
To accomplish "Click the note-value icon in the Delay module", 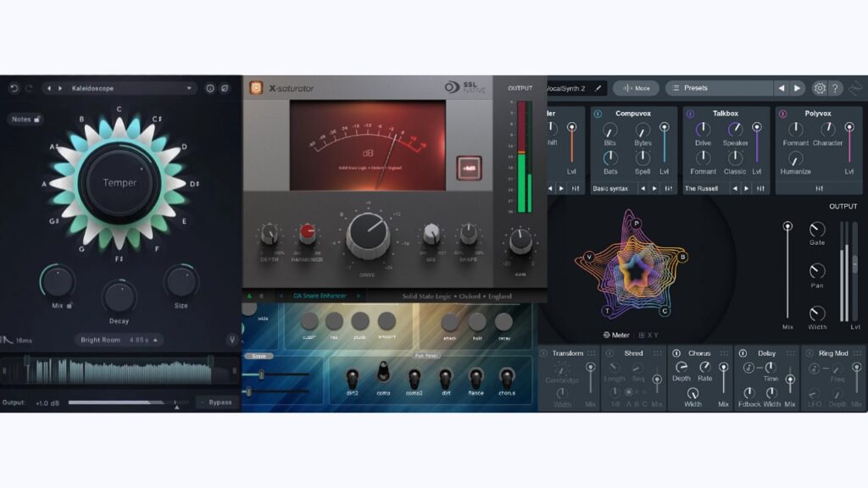I will [749, 368].
